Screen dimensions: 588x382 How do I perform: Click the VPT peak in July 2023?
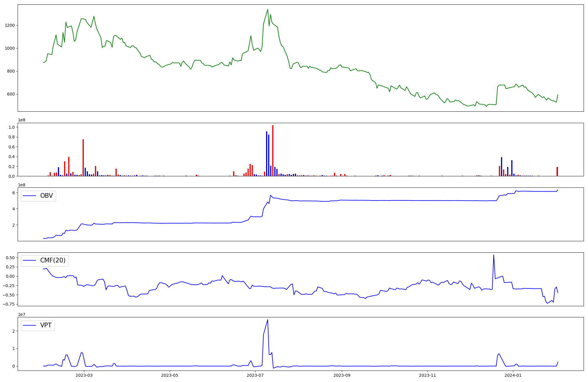[x=268, y=320]
